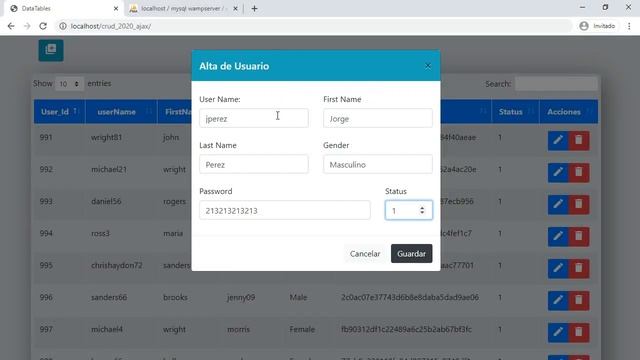Click the Gender field with Masculino
The height and width of the screenshot is (360, 640).
[x=378, y=164]
